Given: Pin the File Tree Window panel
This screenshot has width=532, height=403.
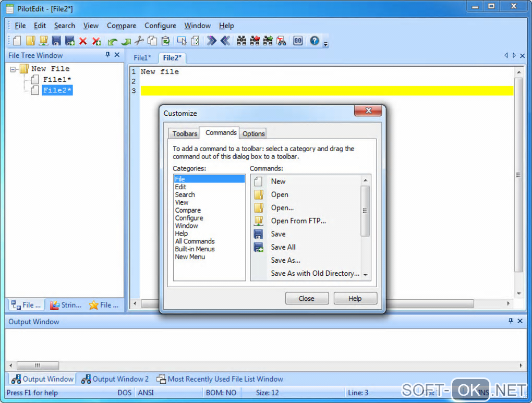Looking at the screenshot, I should [107, 55].
